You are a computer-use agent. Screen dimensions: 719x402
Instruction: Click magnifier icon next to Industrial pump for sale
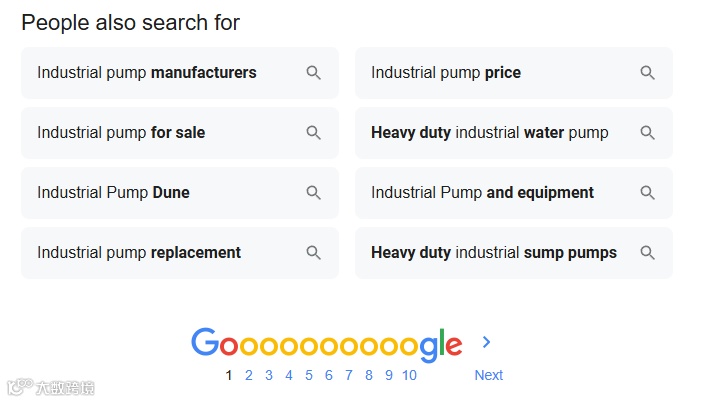[313, 133]
